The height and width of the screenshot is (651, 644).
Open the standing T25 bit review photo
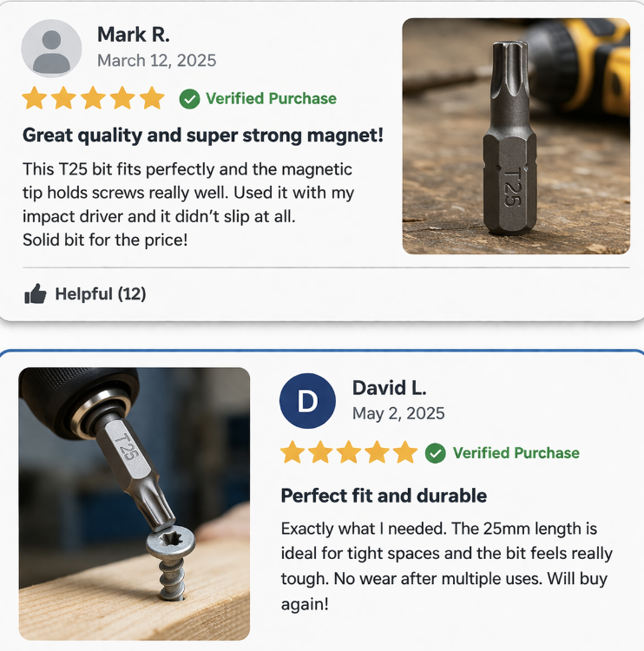[516, 136]
